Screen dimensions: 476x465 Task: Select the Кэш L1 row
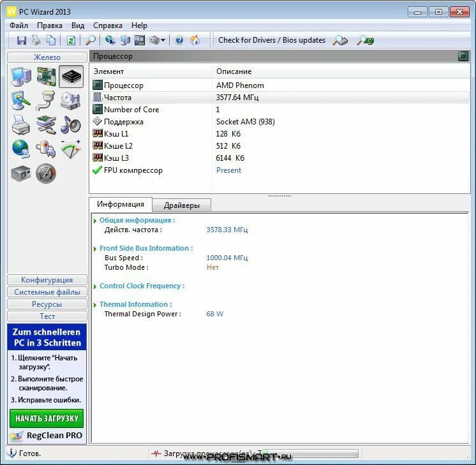280,134
